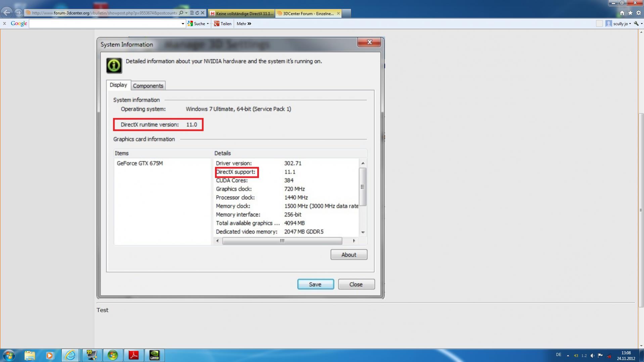The image size is (644, 362).
Task: Click details list scroll down arrow
Action: point(363,232)
